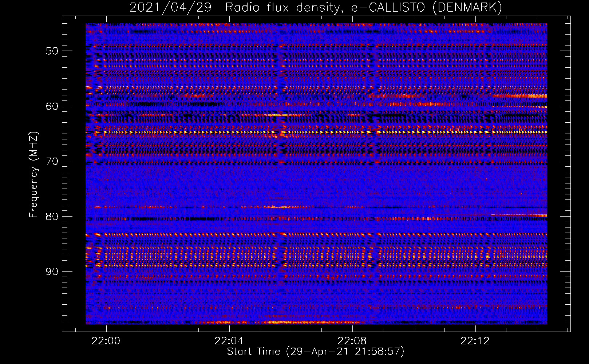The height and width of the screenshot is (364, 589).
Task: Click the 60 frequency tick label
Action: 52,106
